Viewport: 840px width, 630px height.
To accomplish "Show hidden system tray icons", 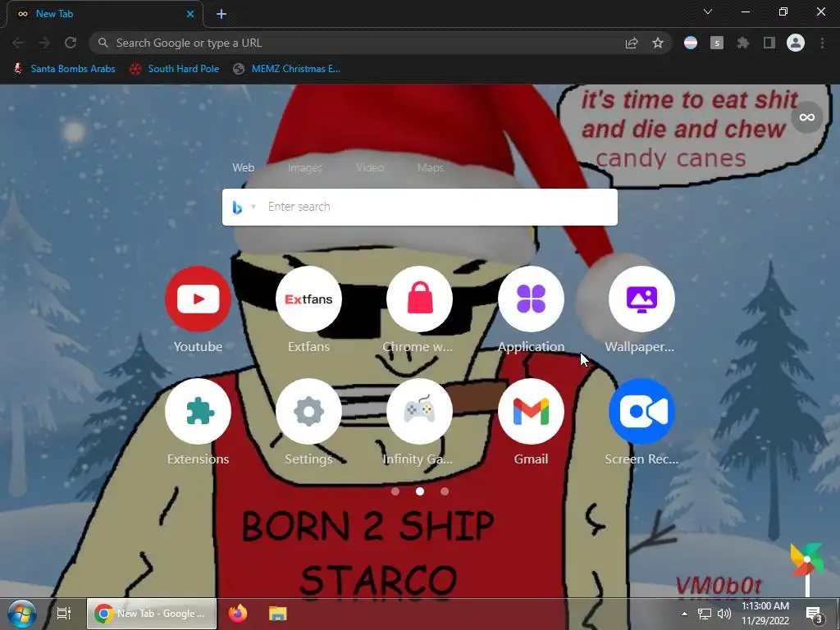I will pos(684,614).
